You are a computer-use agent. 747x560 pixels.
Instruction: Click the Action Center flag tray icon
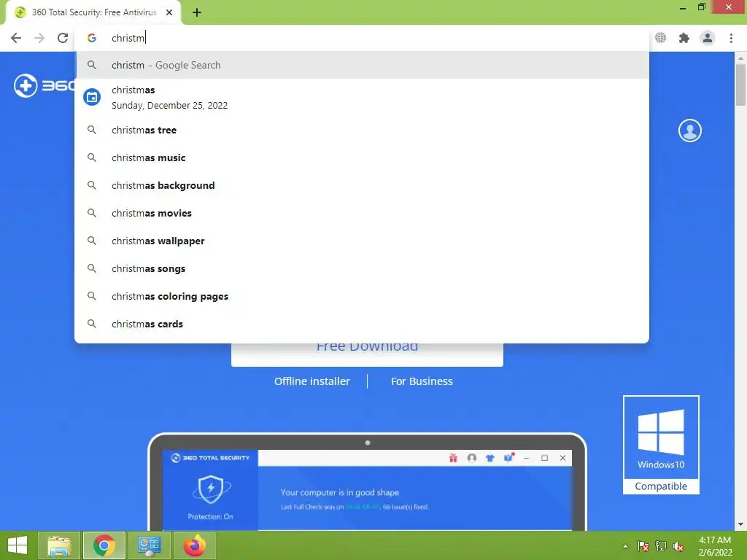643,546
